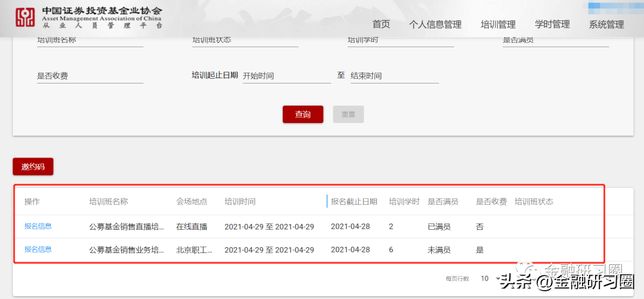
Task: Click the 培训班状态 column header
Action: click(534, 202)
